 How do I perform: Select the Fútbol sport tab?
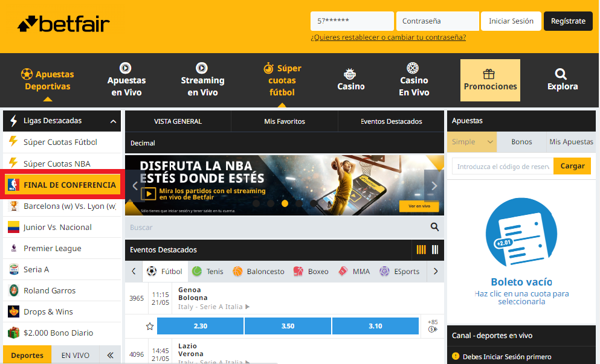(165, 272)
